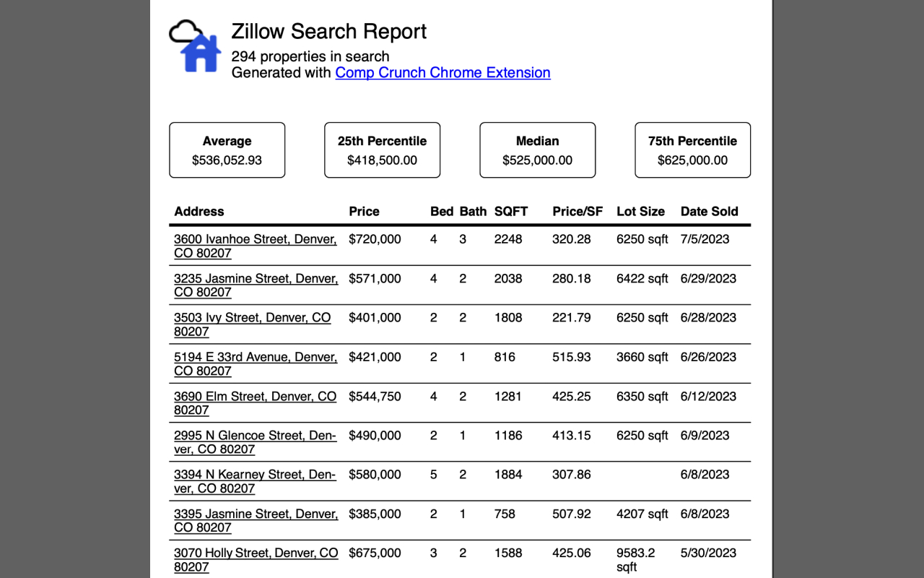924x578 pixels.
Task: Click the $401,000 price cell
Action: (x=375, y=317)
